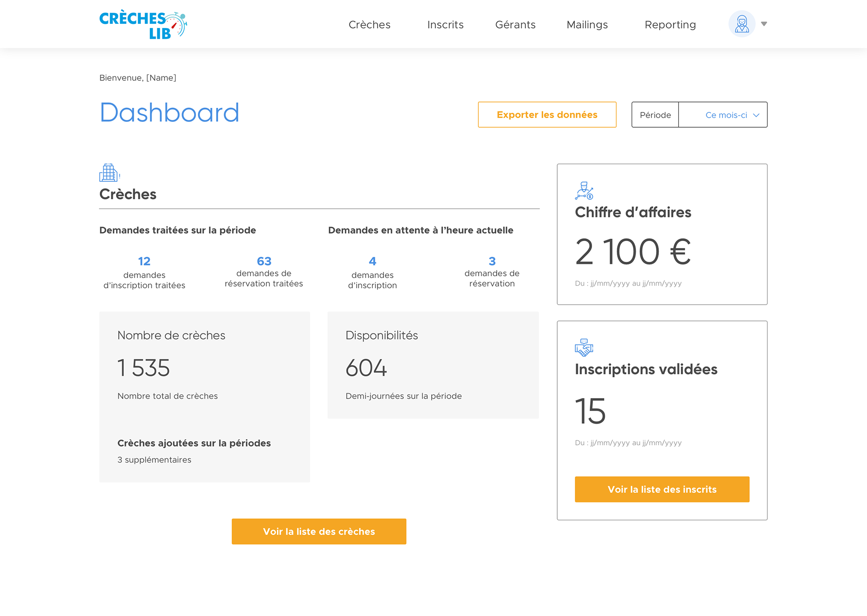The image size is (867, 616).
Task: Switch to the Reporting page
Action: [x=670, y=24]
